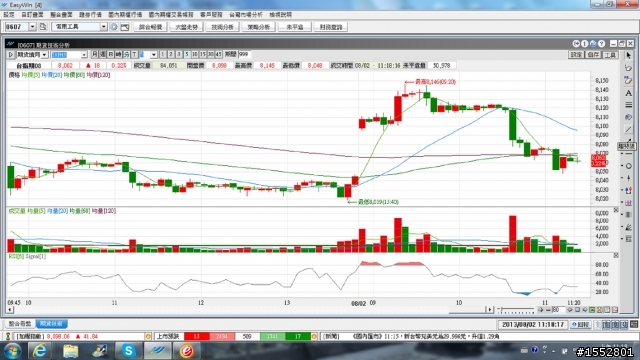Select the color palette drawing tool
Viewport: 640px width, 360px height.
pyautogui.click(x=629, y=118)
